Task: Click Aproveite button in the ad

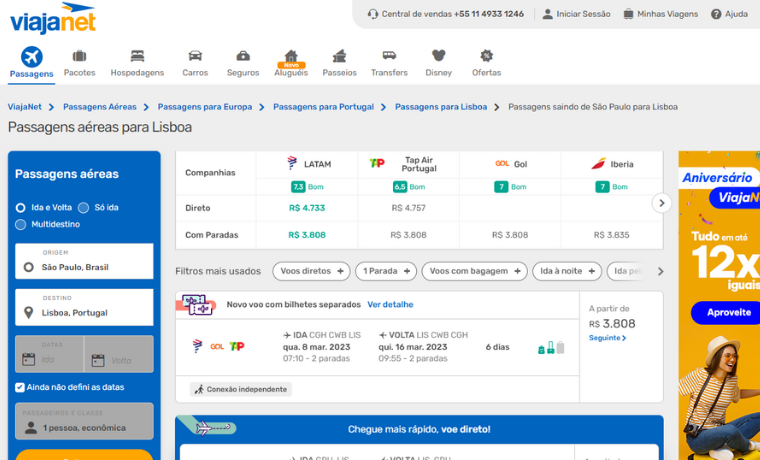Action: pos(728,313)
